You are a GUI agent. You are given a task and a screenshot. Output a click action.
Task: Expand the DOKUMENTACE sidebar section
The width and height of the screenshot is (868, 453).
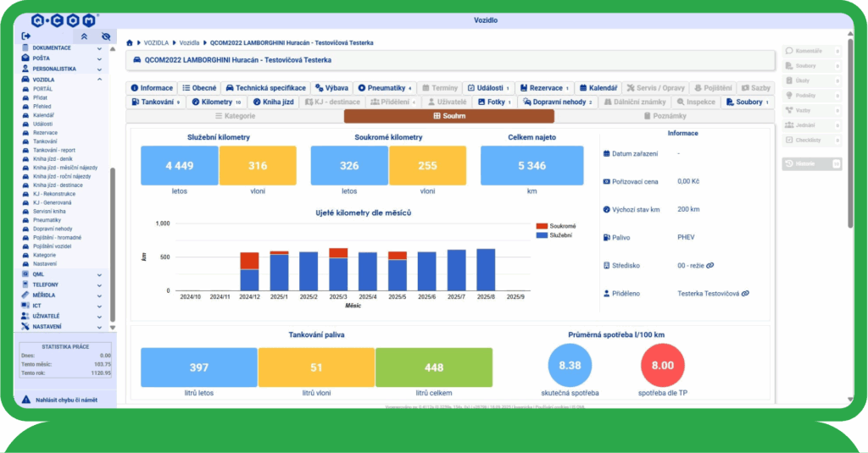point(99,47)
